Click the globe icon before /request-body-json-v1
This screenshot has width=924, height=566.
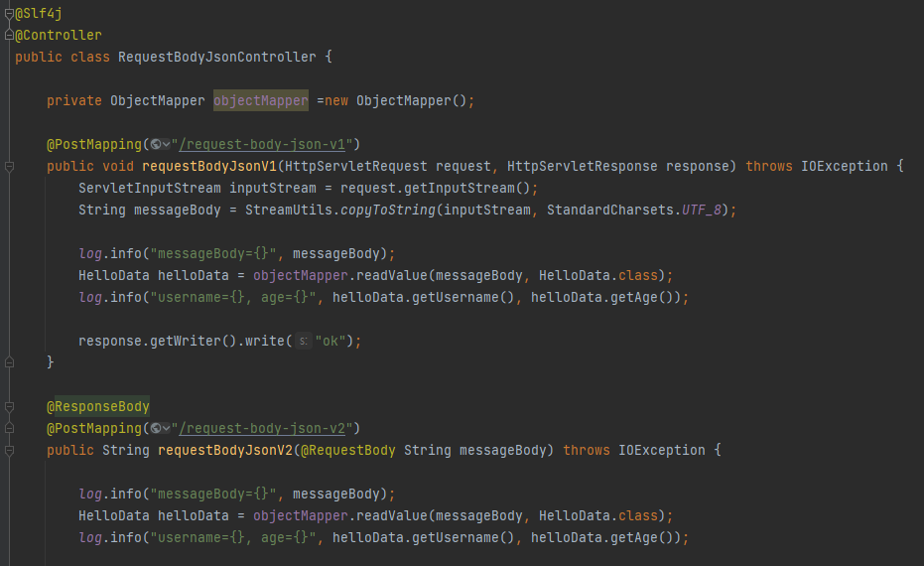coord(156,144)
